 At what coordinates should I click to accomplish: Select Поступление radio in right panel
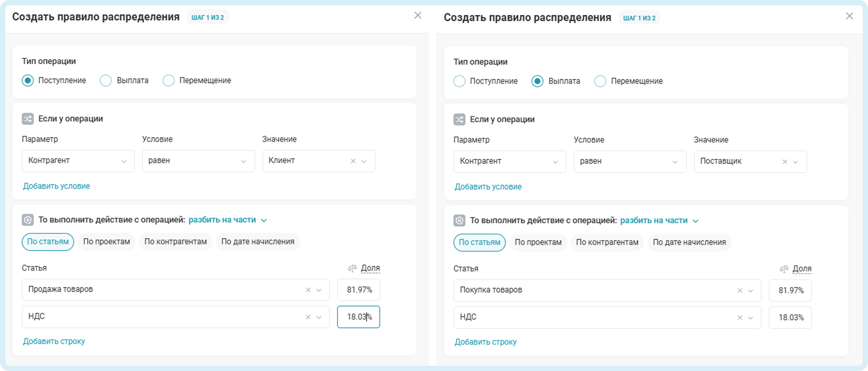[x=459, y=81]
